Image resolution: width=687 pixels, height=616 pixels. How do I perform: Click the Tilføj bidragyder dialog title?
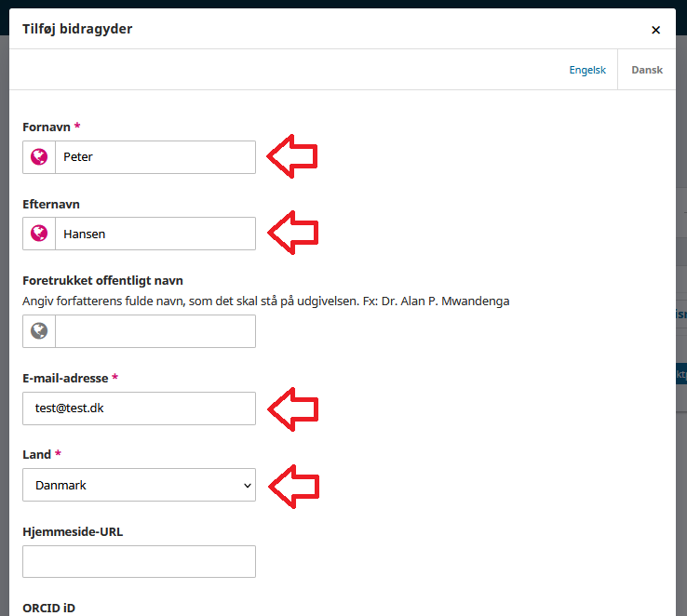[x=77, y=29]
